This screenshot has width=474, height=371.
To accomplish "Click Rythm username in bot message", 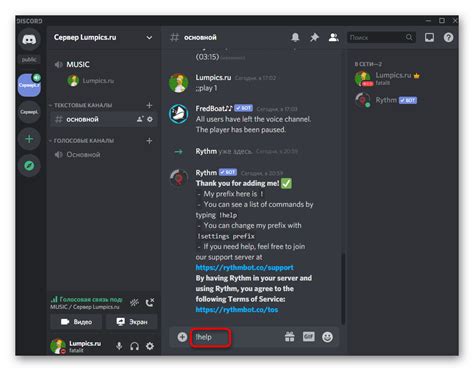I will click(x=206, y=173).
